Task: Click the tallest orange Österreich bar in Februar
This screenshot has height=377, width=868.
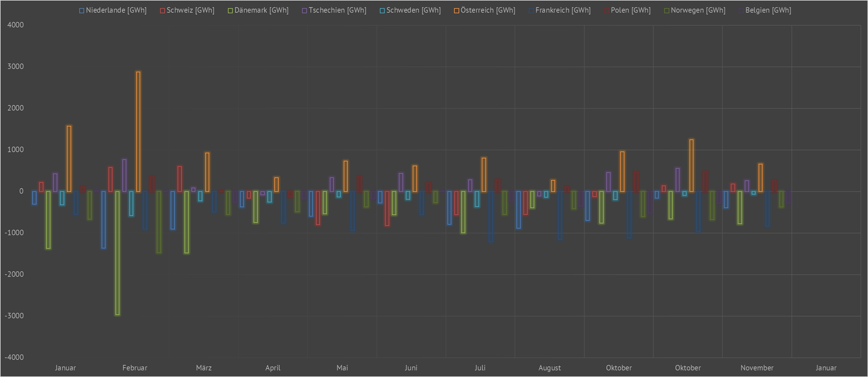Action: coord(138,132)
